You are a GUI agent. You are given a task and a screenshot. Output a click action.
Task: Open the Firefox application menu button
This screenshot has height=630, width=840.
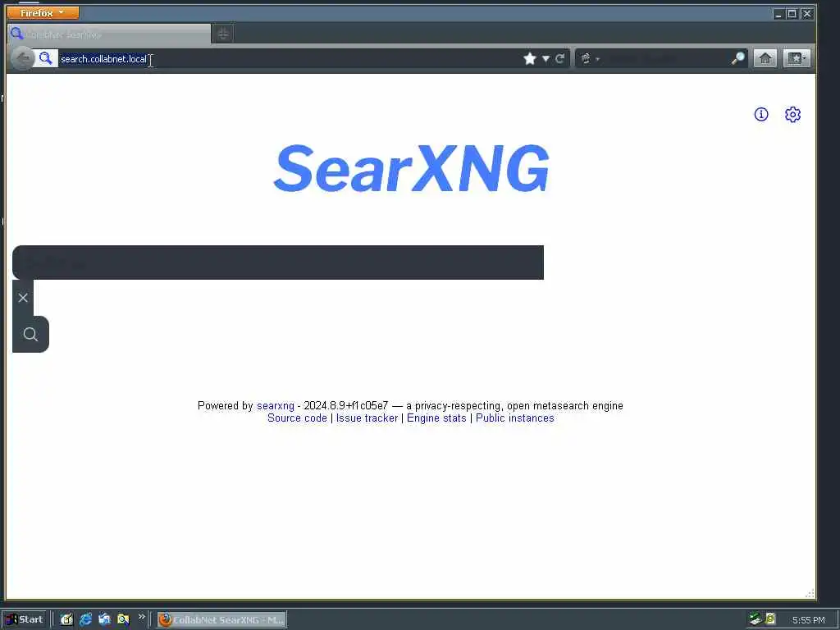click(x=43, y=13)
